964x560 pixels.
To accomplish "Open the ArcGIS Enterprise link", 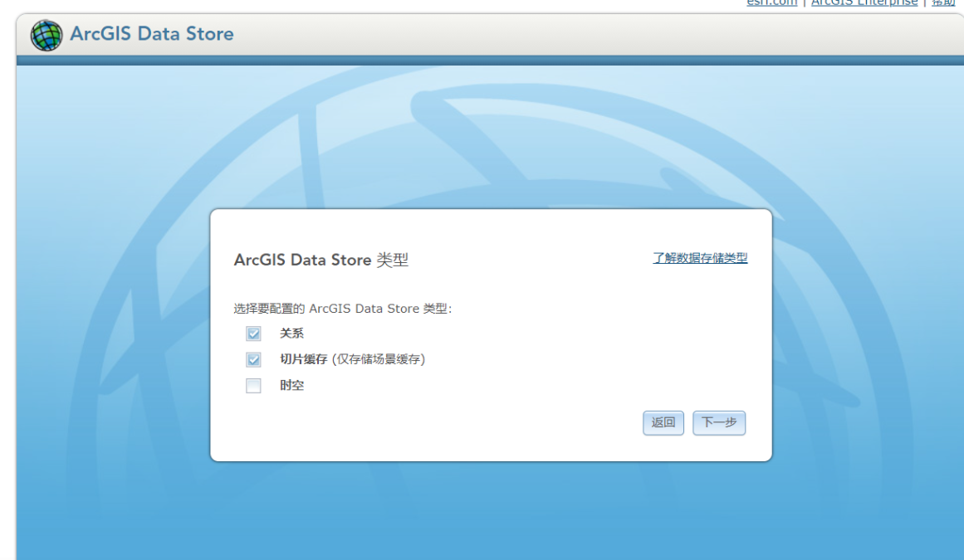I will (864, 2).
